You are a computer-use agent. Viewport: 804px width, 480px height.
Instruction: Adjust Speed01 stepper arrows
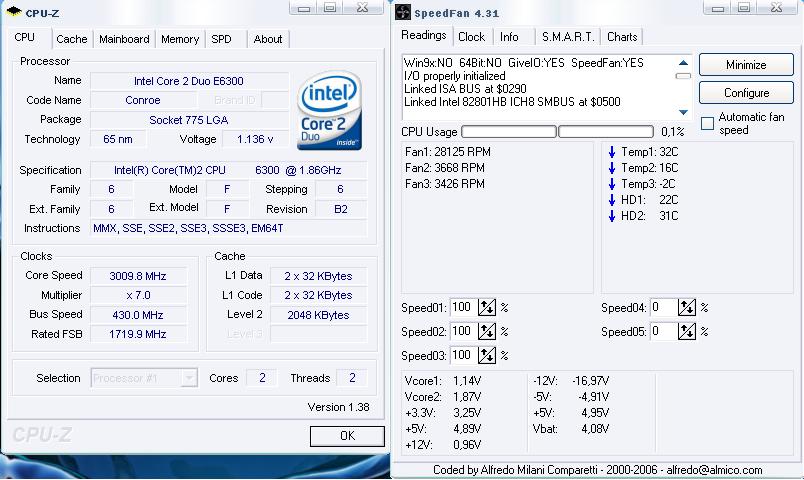tap(487, 307)
